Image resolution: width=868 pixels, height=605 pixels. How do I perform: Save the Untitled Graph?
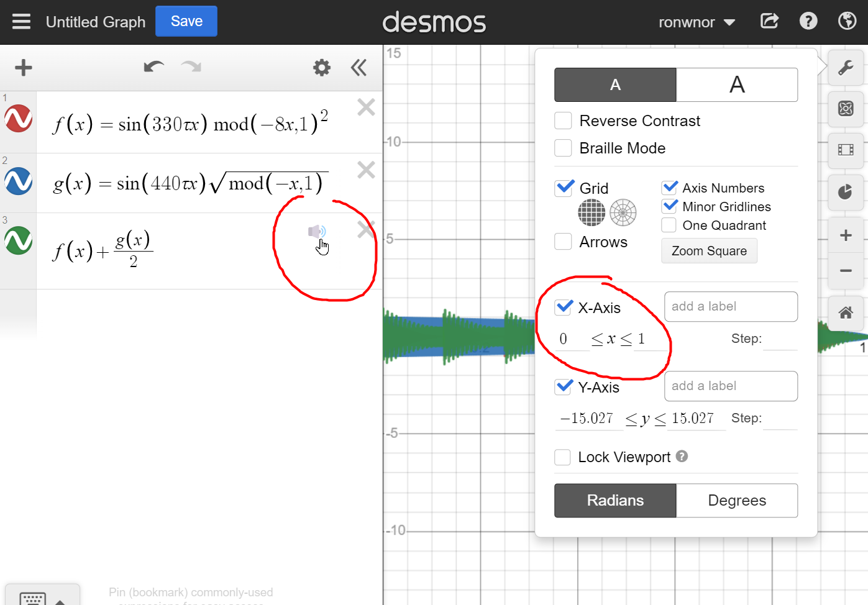click(x=186, y=21)
